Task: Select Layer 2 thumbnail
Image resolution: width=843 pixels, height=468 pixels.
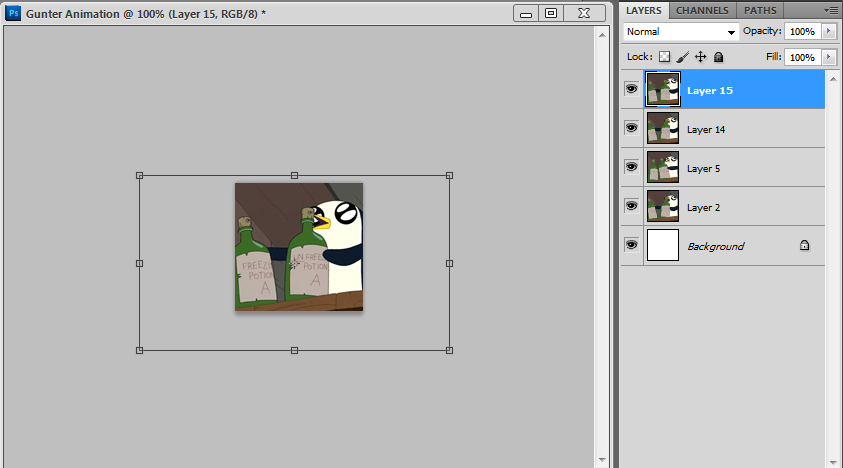Action: pyautogui.click(x=662, y=206)
